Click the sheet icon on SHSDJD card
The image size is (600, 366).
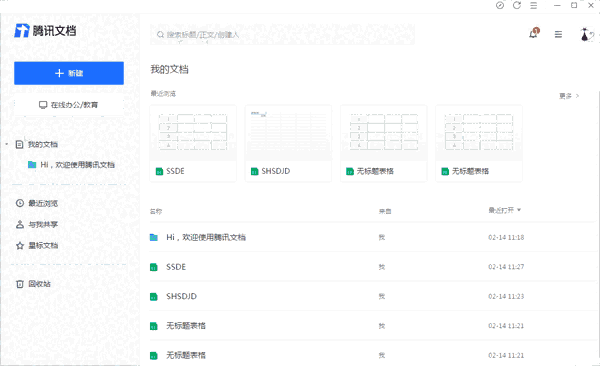(254, 172)
